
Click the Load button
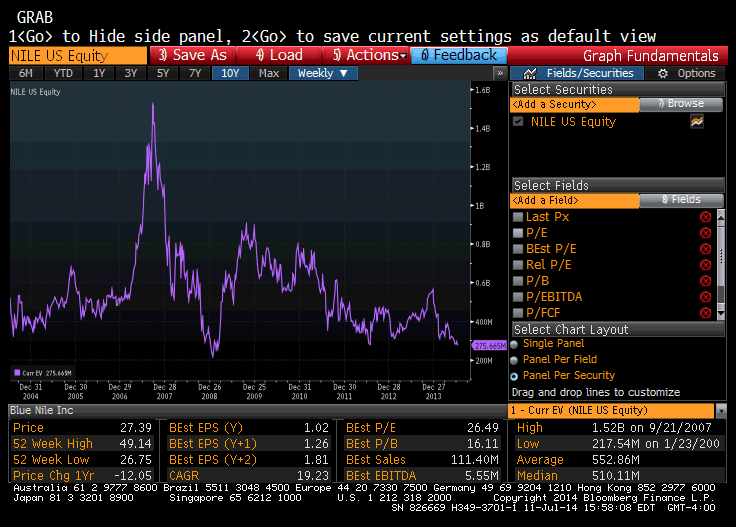[279, 55]
